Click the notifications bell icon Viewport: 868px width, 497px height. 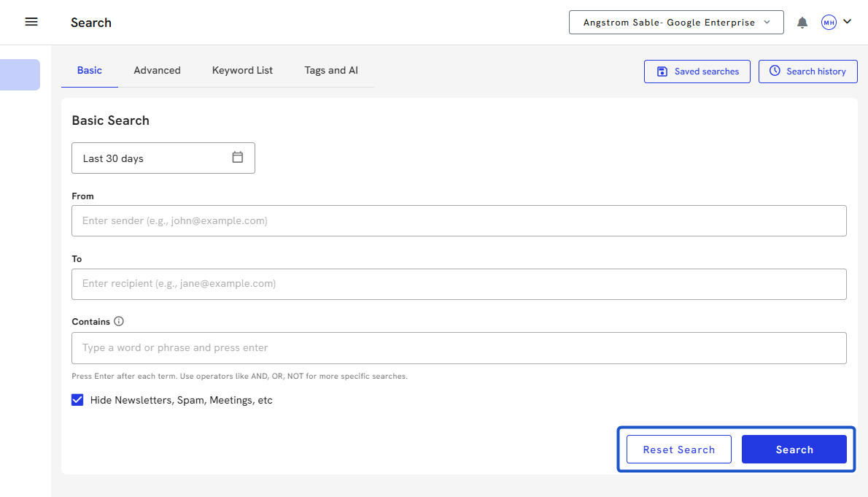[x=802, y=23]
